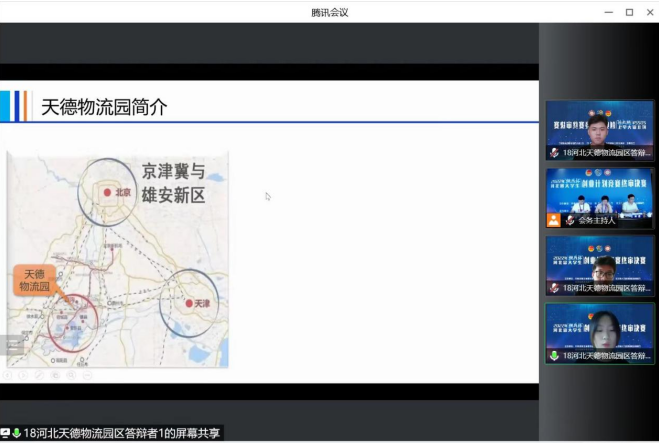
Task: Maximize the 腾讯会议 window
Action: [629, 12]
